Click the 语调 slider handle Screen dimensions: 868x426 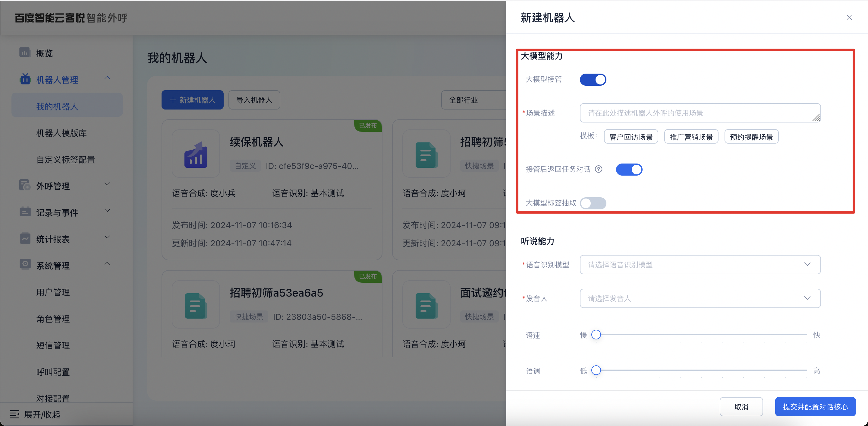tap(596, 370)
